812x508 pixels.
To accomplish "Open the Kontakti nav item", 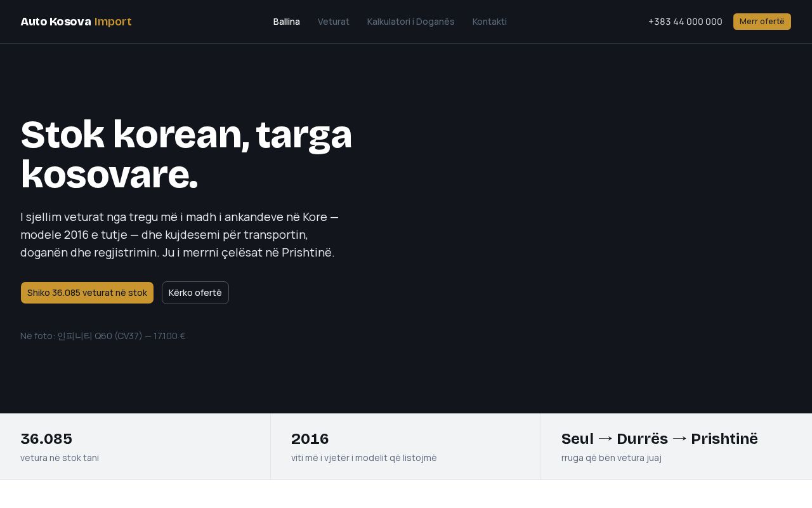I will [x=490, y=22].
